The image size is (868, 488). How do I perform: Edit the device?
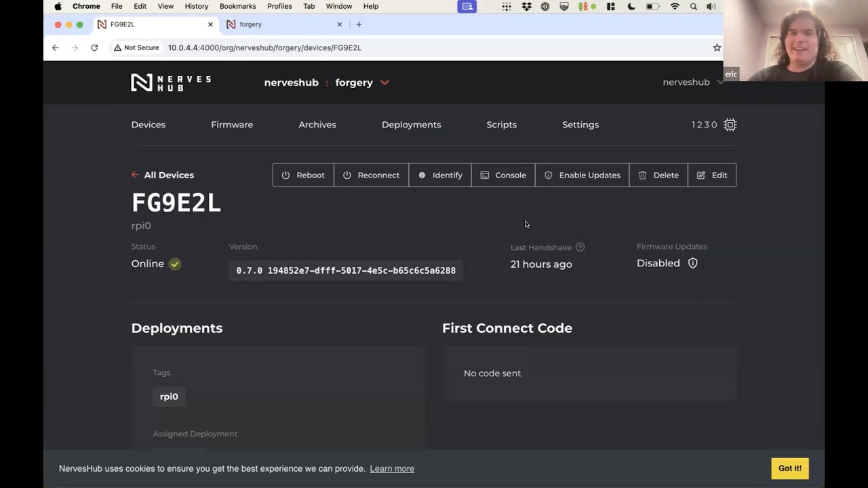[712, 175]
